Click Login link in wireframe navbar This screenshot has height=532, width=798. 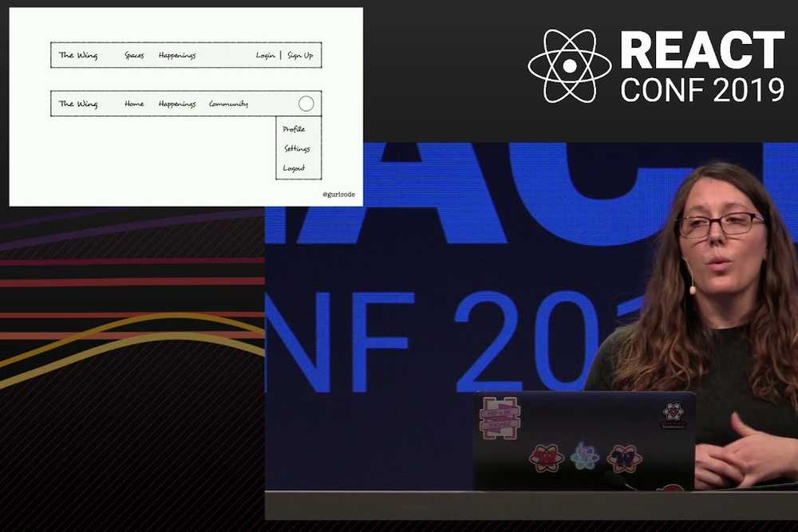(x=265, y=55)
